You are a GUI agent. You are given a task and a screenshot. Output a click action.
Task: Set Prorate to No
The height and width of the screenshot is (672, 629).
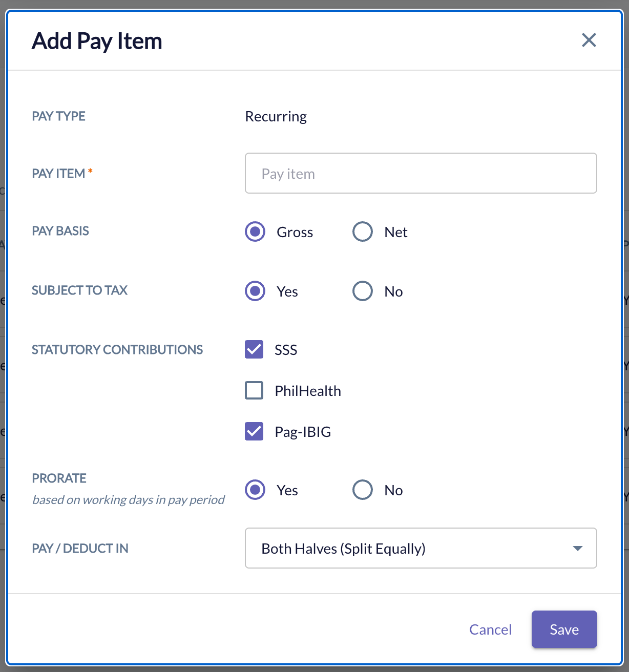tap(363, 490)
